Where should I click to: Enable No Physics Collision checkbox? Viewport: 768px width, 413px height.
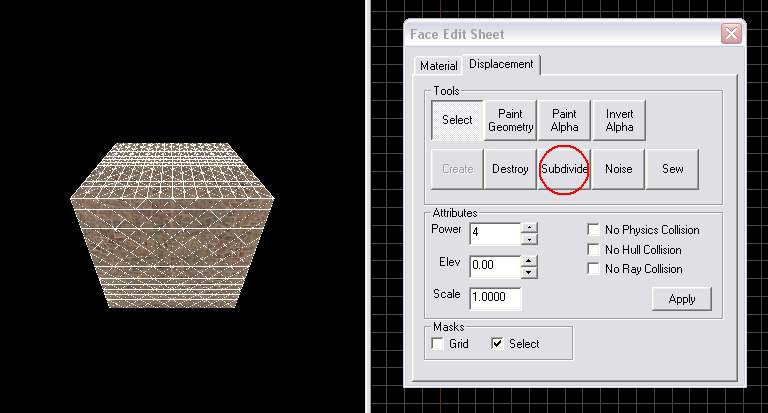tap(594, 230)
